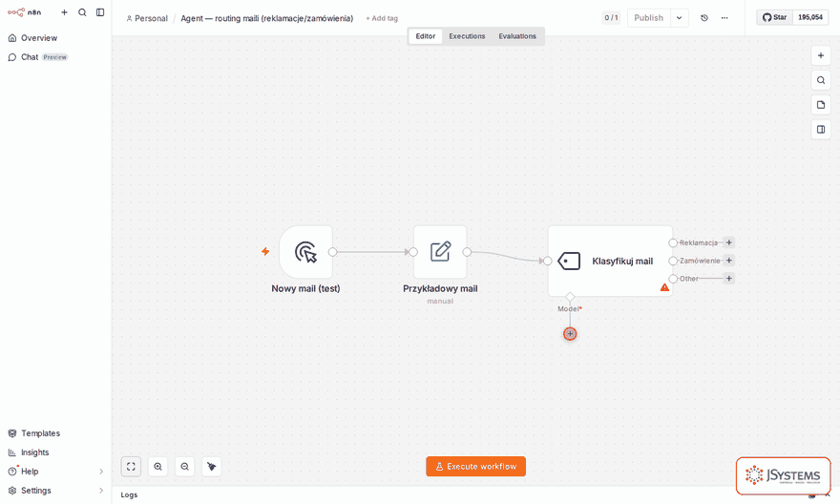Add node after Other output

[x=728, y=279]
